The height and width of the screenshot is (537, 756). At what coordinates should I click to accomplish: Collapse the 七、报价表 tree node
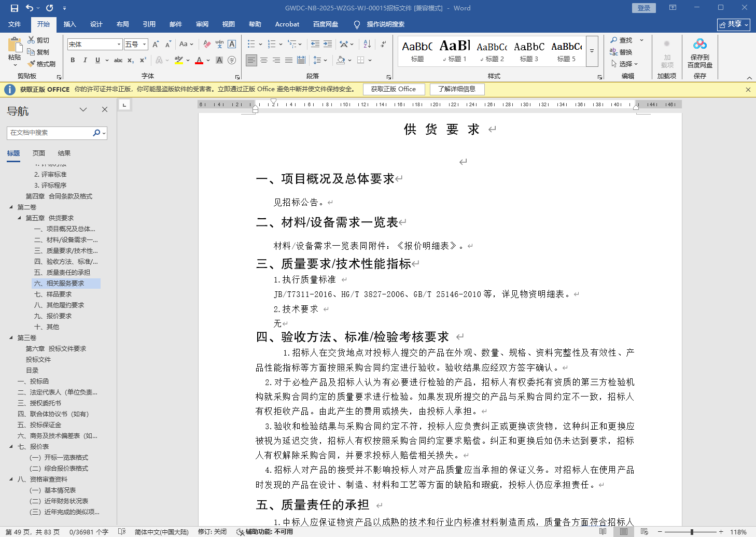[x=11, y=447]
